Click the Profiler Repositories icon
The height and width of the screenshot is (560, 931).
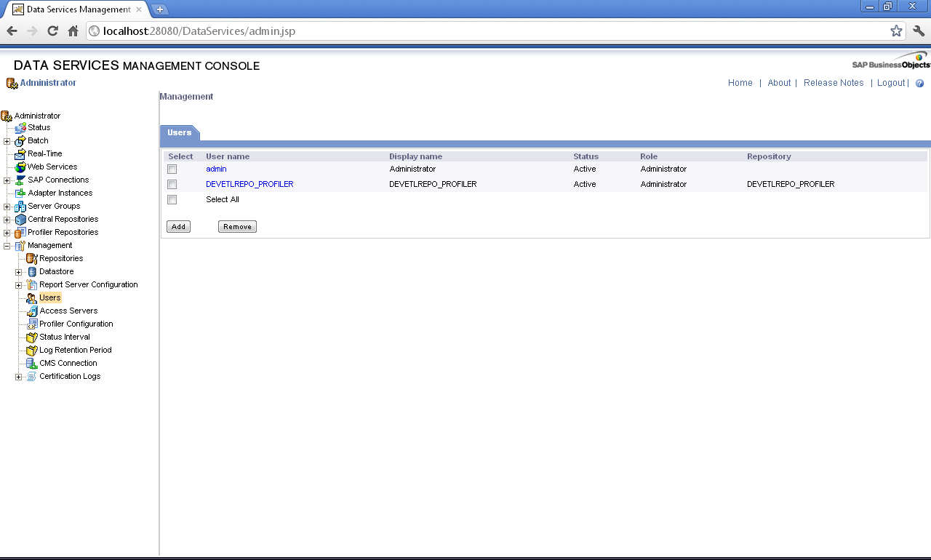(20, 233)
